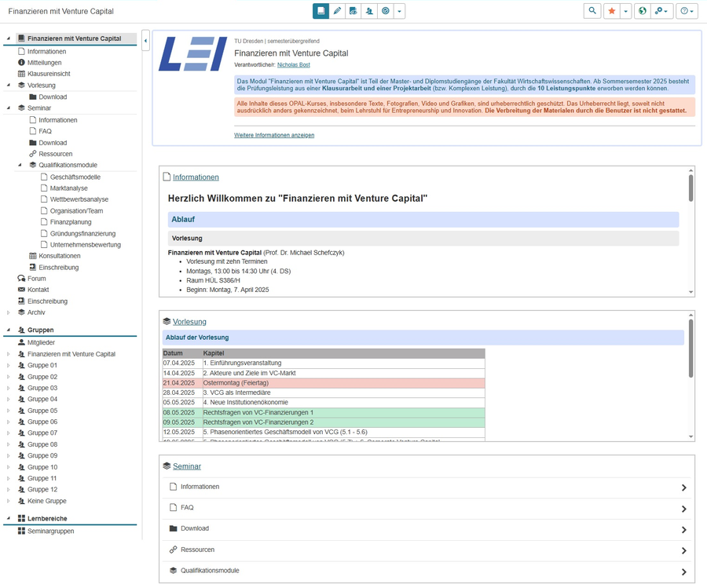
Task: Click the Nicholas Bost link
Action: 293,65
